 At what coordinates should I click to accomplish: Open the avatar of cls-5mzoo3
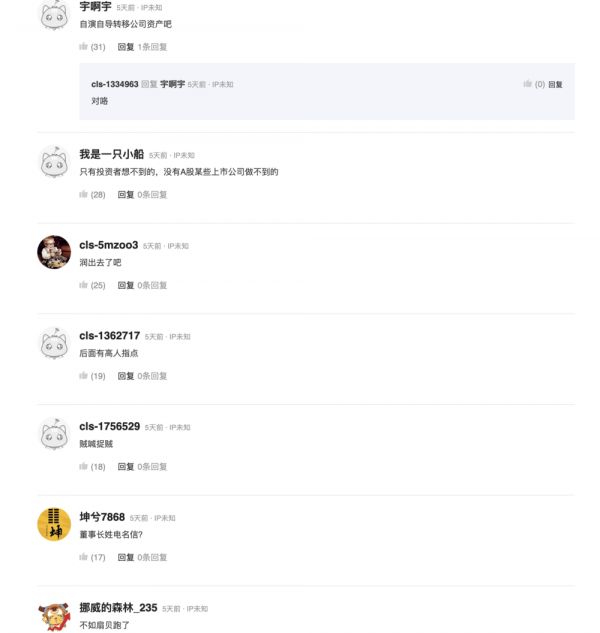53,252
